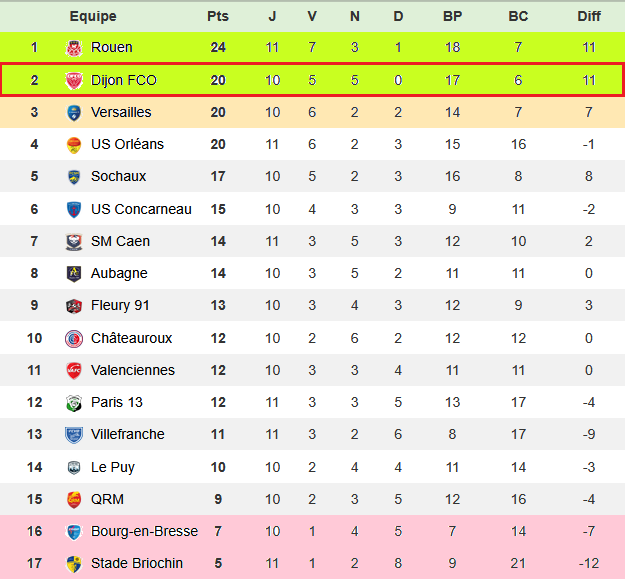This screenshot has width=625, height=580.
Task: Click the Dijon FCO club logo
Action: tap(73, 80)
